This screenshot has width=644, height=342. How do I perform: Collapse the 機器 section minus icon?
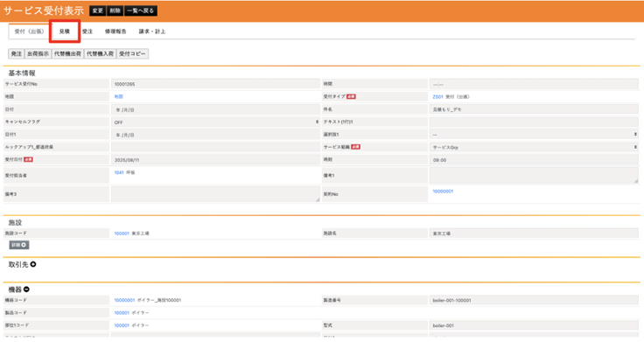[26, 290]
